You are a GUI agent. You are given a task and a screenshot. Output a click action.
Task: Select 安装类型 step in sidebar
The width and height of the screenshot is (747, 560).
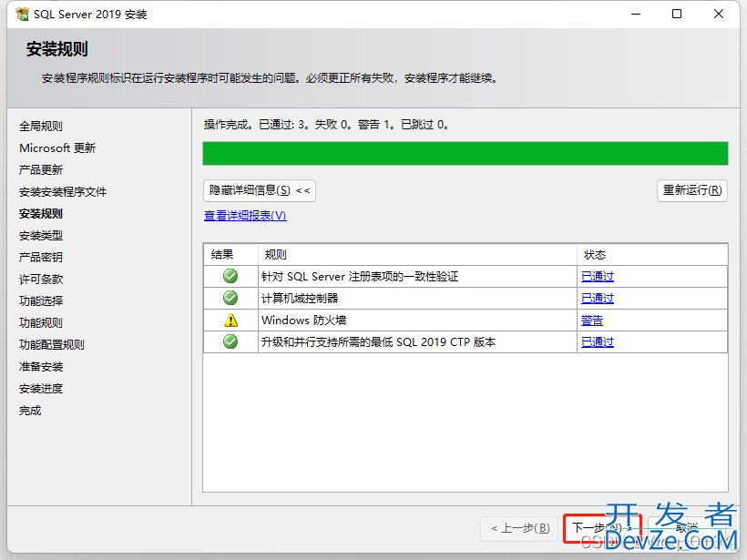pyautogui.click(x=41, y=236)
